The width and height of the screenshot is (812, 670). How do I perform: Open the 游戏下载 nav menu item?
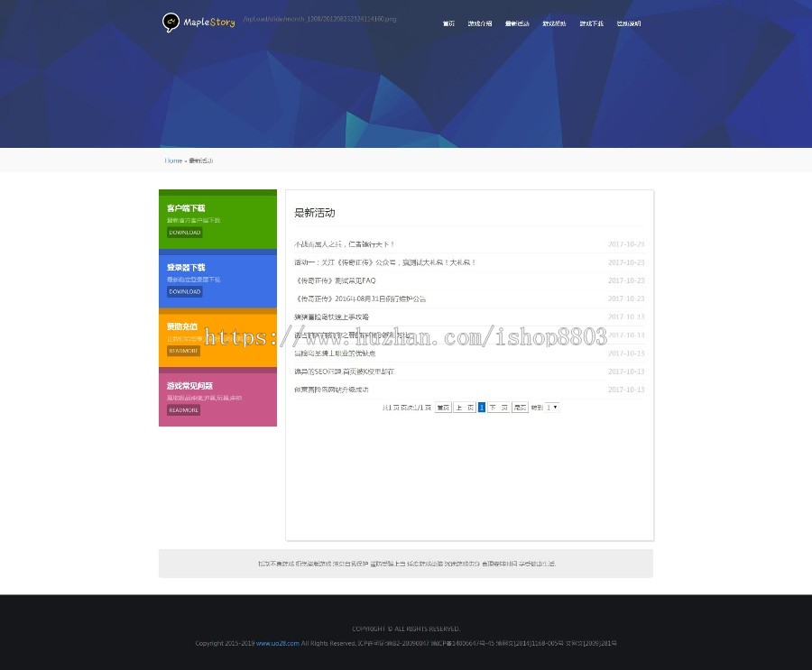tap(591, 23)
